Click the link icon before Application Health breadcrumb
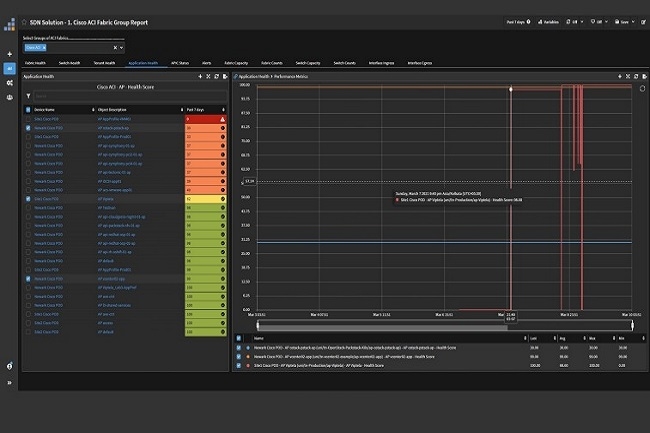650x433 pixels. click(x=235, y=77)
